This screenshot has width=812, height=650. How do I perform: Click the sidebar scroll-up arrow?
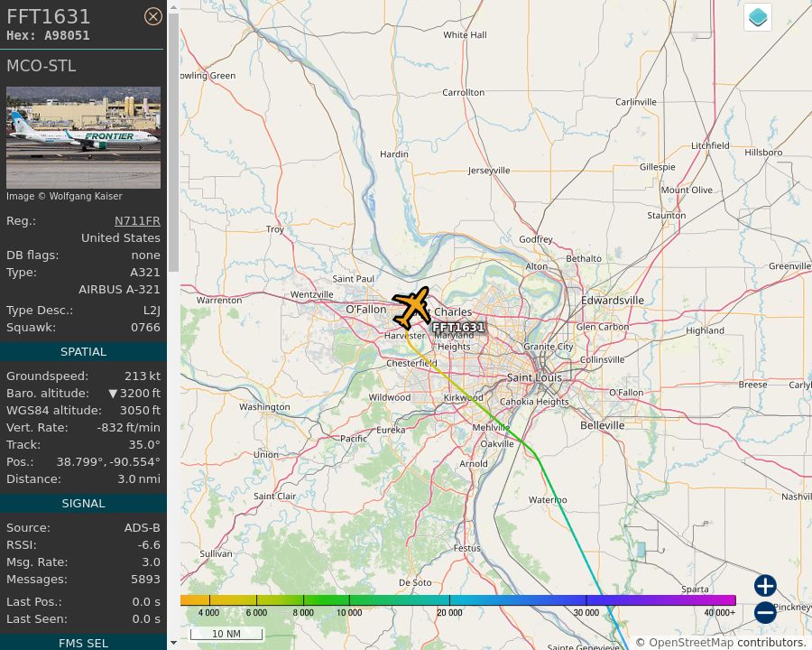[173, 7]
